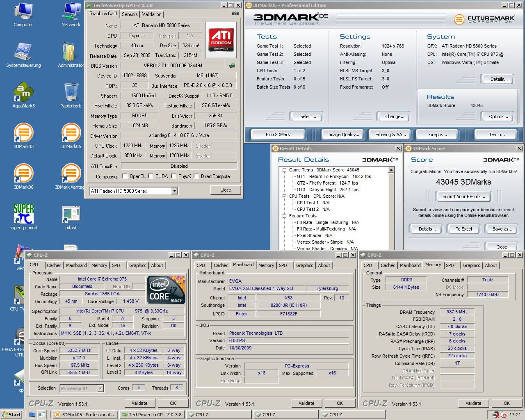Viewport: 525px width, 420px height.
Task: Open the ATI Radeon HD 5800 Series dropdown
Action: tap(175, 191)
